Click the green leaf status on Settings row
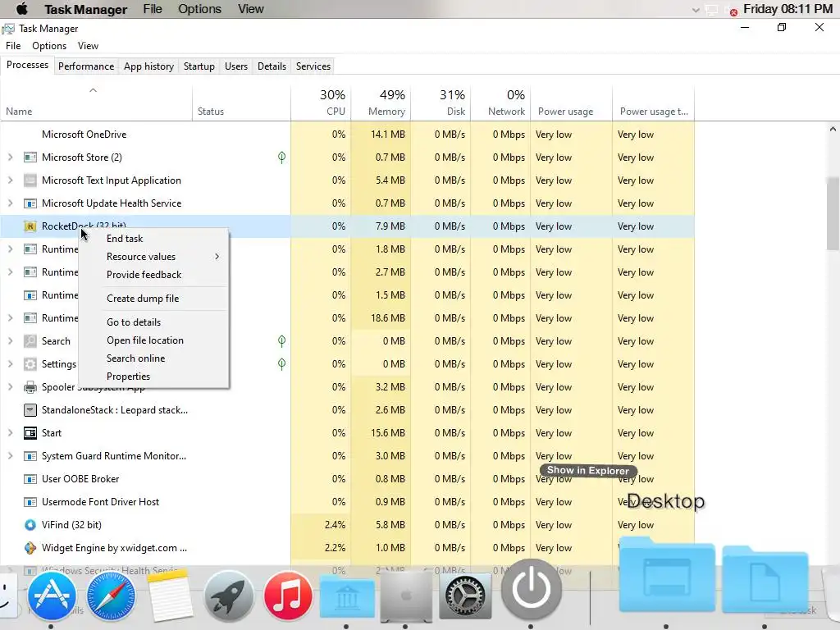The height and width of the screenshot is (630, 840). pos(282,364)
